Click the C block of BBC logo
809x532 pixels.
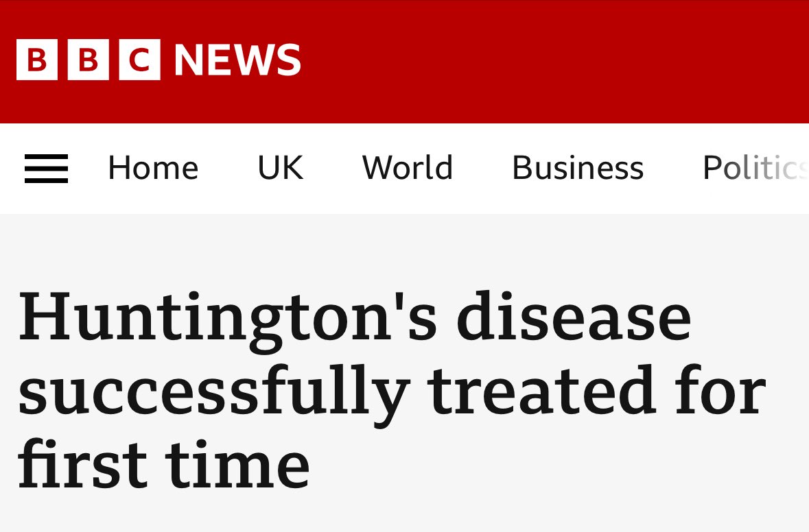pos(139,60)
